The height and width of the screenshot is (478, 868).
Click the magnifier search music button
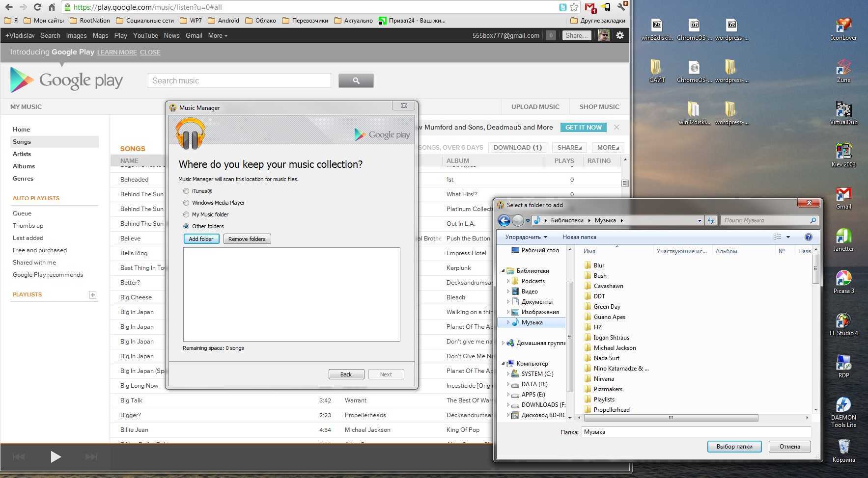click(356, 80)
